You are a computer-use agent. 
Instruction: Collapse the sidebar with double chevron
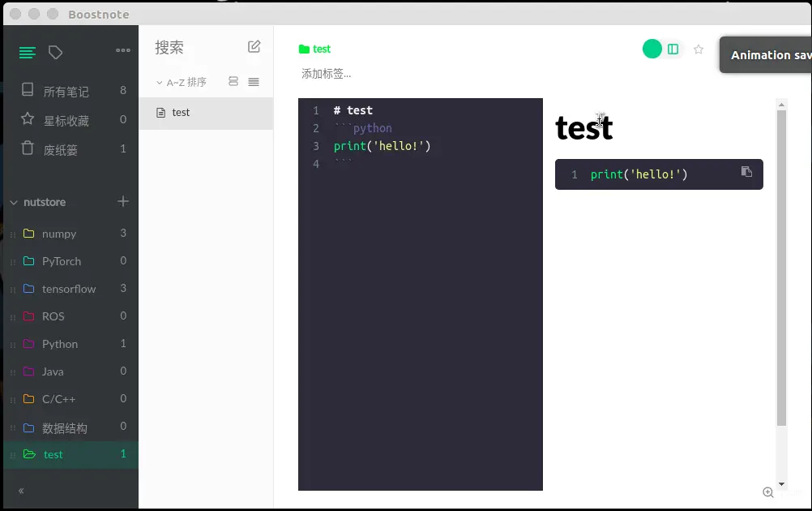tap(21, 491)
